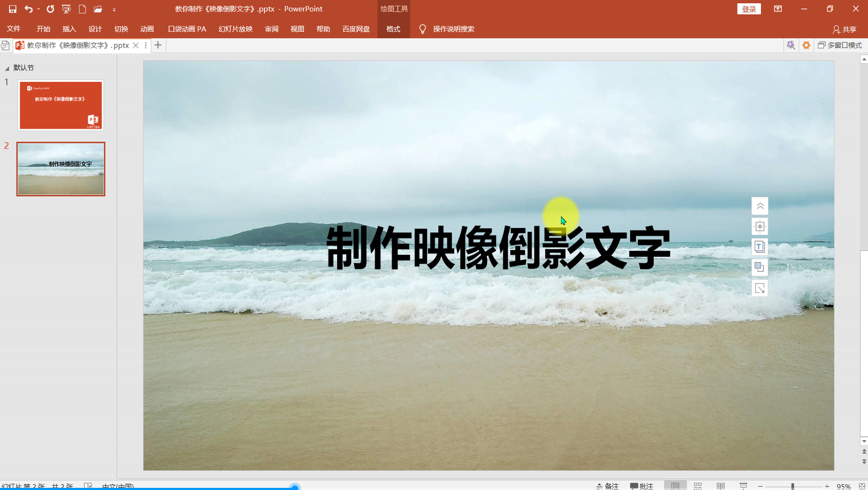Viewport: 868px width, 490px height.
Task: Switch to Normal view icon
Action: 675,486
